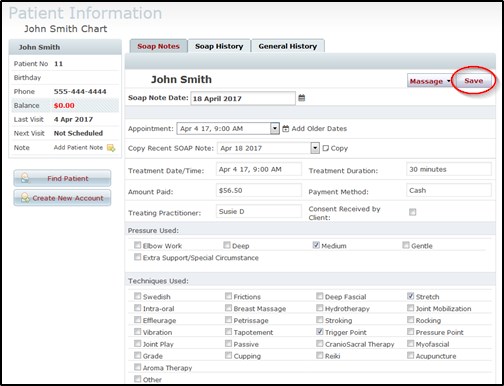Click the calendar icon beside Soap Note Date
Viewport: 504px width, 386px height.
(x=302, y=98)
